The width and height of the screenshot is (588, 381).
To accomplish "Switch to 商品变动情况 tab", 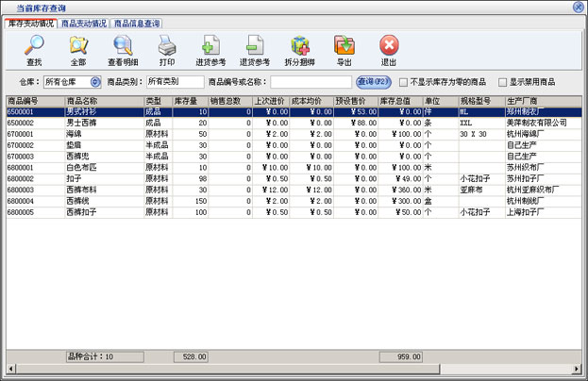I will (84, 23).
